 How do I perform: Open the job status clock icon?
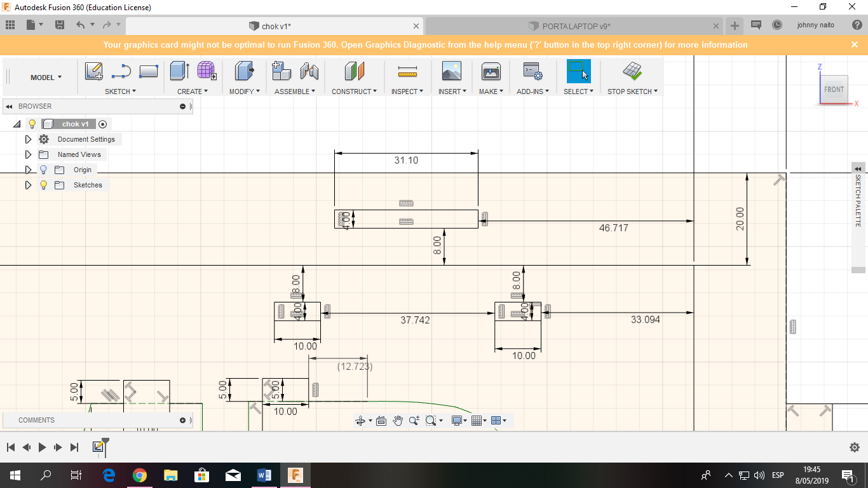coord(777,25)
